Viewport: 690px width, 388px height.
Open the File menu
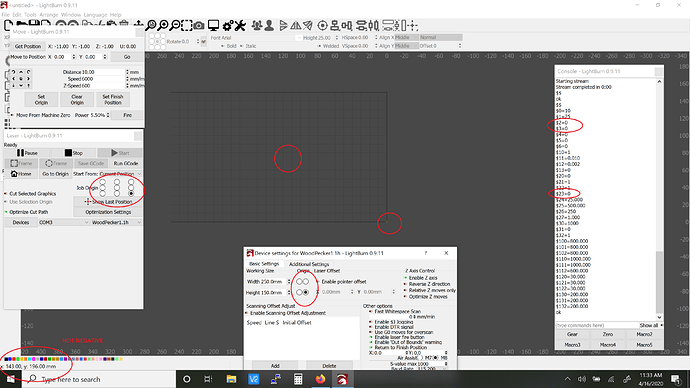(5, 15)
